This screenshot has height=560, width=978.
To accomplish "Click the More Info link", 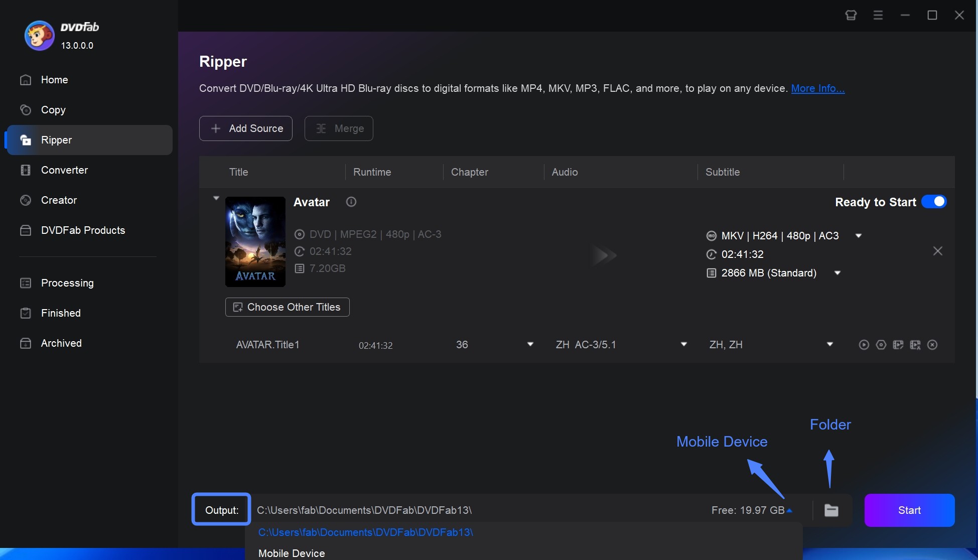I will coord(817,87).
